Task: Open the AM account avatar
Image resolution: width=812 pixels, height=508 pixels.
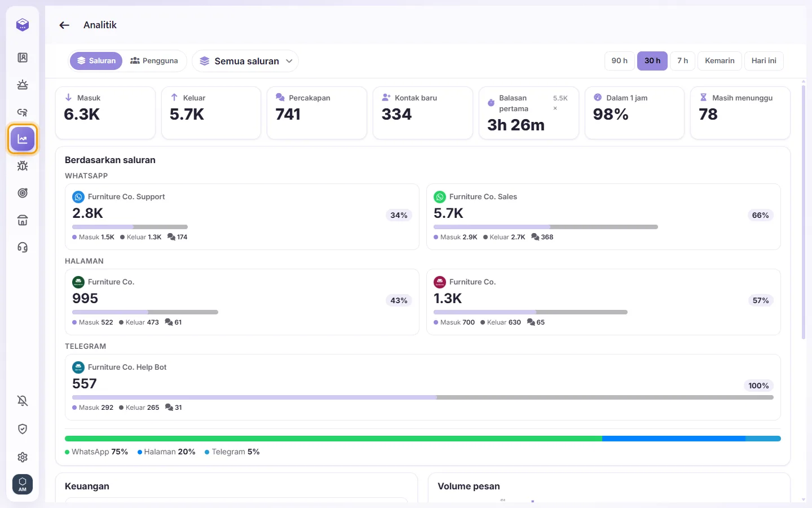Action: pyautogui.click(x=23, y=484)
